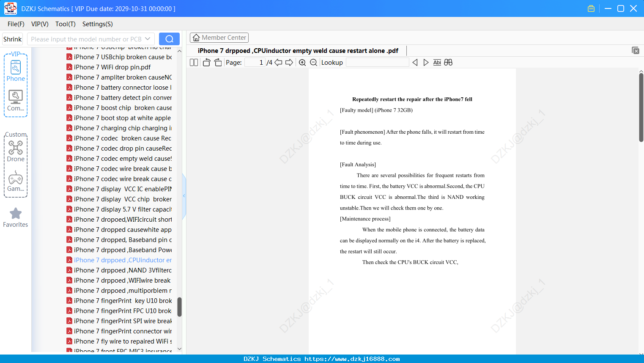Go to the previous page arrow
644x363 pixels.
pos(278,63)
